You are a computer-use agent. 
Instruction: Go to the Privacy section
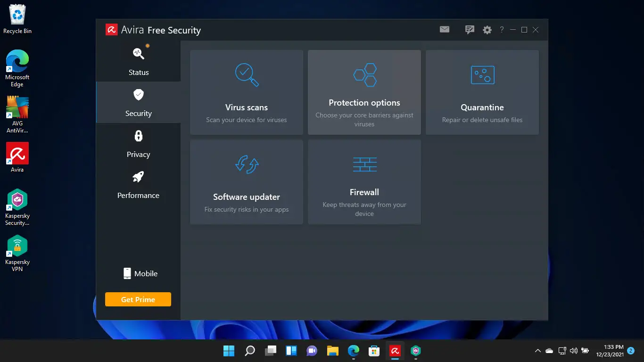pos(138,143)
